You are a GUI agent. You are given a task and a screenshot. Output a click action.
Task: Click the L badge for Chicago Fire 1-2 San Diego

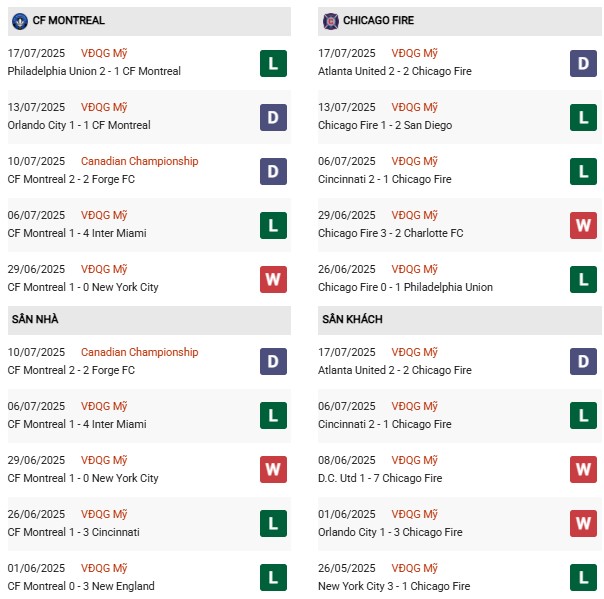tap(583, 118)
